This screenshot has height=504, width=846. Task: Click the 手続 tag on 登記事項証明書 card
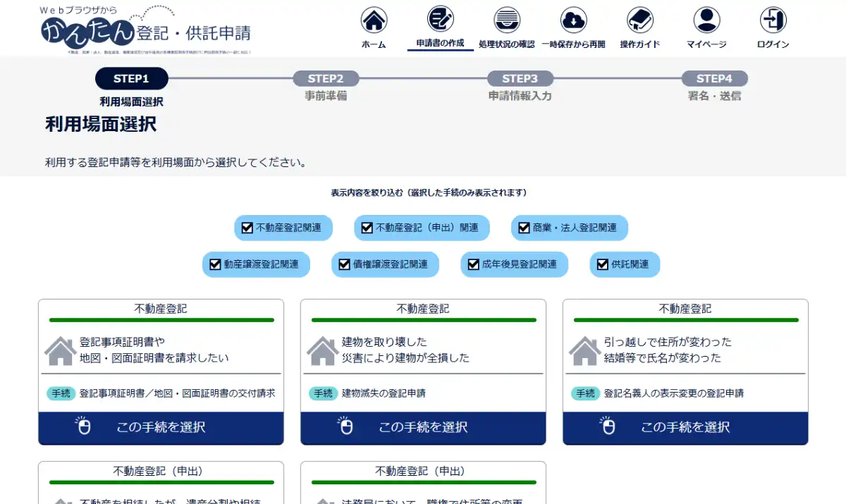pyautogui.click(x=61, y=393)
